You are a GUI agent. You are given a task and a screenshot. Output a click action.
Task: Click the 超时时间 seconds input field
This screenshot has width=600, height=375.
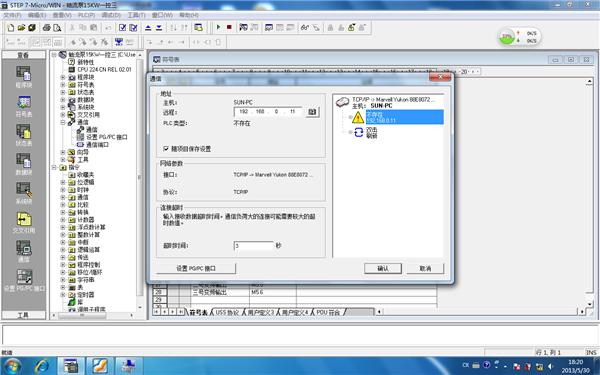coord(254,245)
